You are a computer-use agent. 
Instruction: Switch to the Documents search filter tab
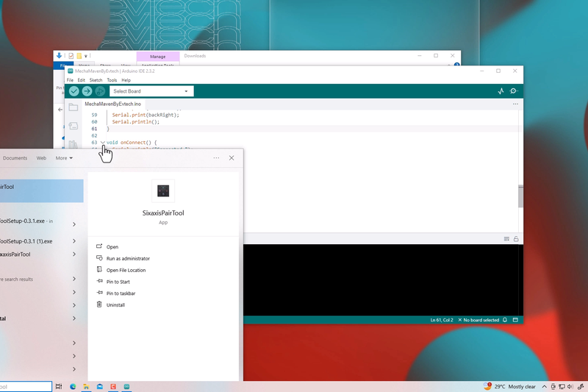point(15,158)
